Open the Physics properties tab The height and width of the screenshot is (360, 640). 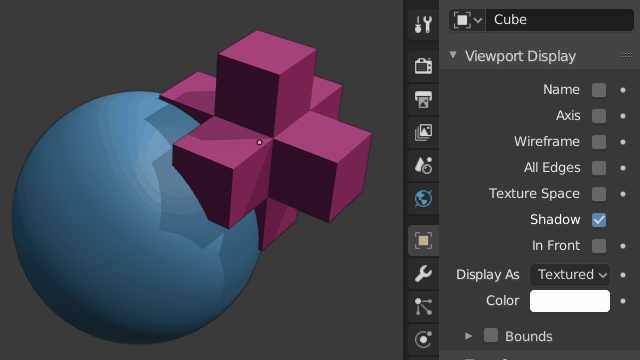tap(423, 340)
